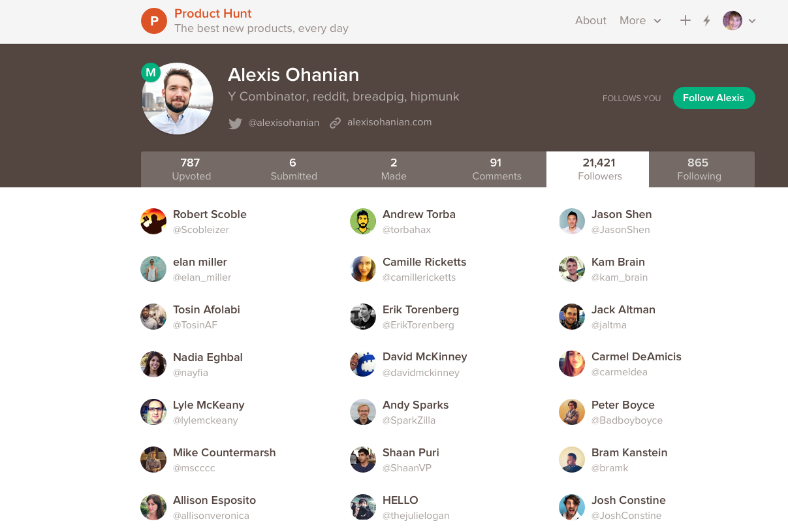Open Peter Boyce's avatar
788x532 pixels.
(x=572, y=412)
